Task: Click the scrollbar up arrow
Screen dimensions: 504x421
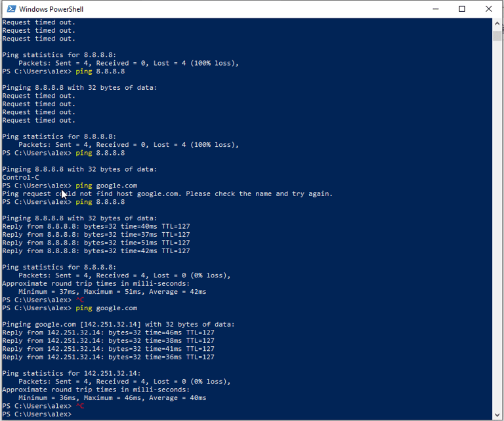Action: pyautogui.click(x=497, y=24)
